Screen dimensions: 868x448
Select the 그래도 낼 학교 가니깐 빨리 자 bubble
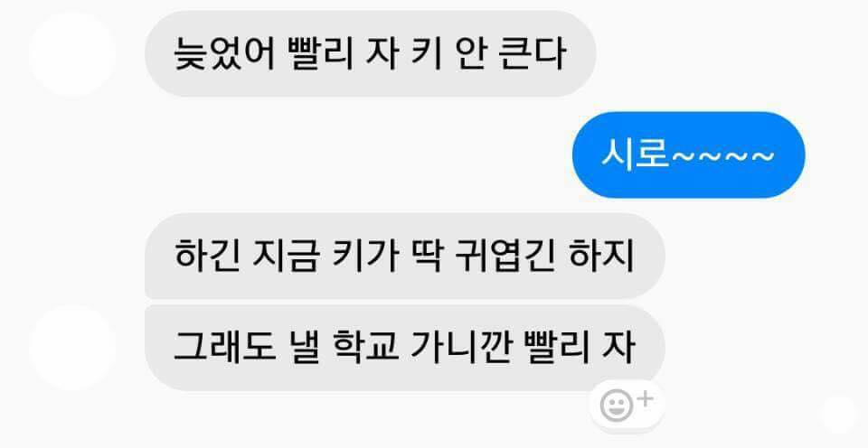tap(405, 348)
